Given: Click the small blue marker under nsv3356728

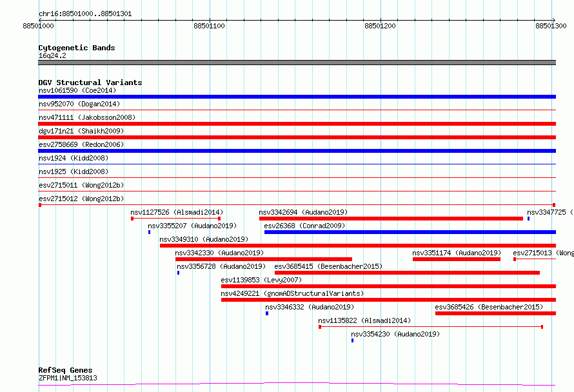Looking at the screenshot, I should click(178, 273).
